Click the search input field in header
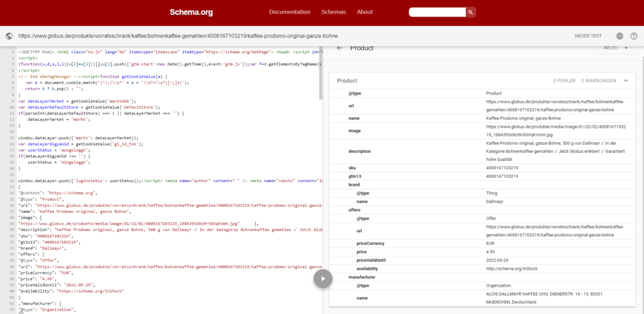This screenshot has width=644, height=314. (x=437, y=12)
